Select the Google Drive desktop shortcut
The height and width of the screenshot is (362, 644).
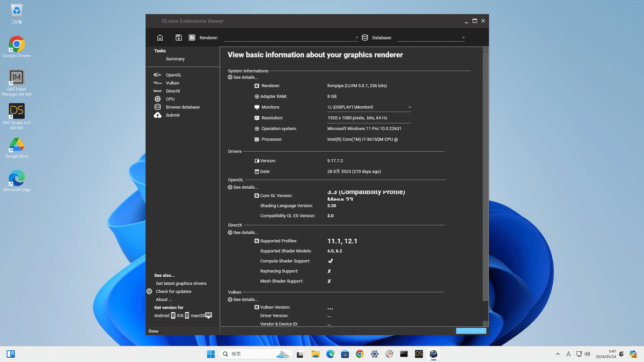(17, 148)
